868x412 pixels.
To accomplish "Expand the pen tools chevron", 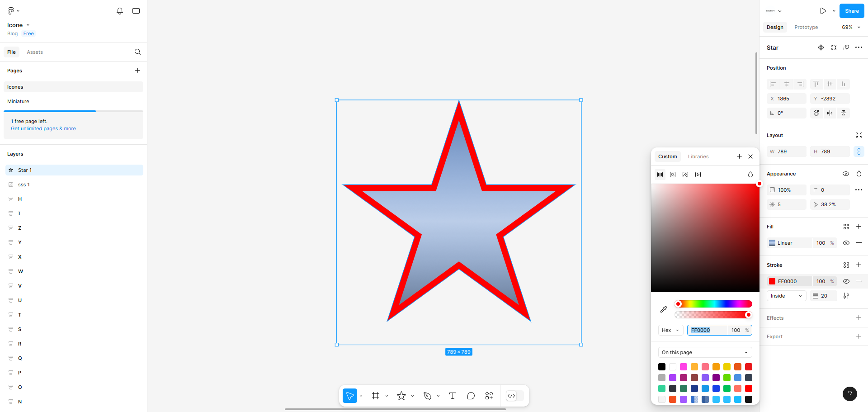I will [439, 396].
